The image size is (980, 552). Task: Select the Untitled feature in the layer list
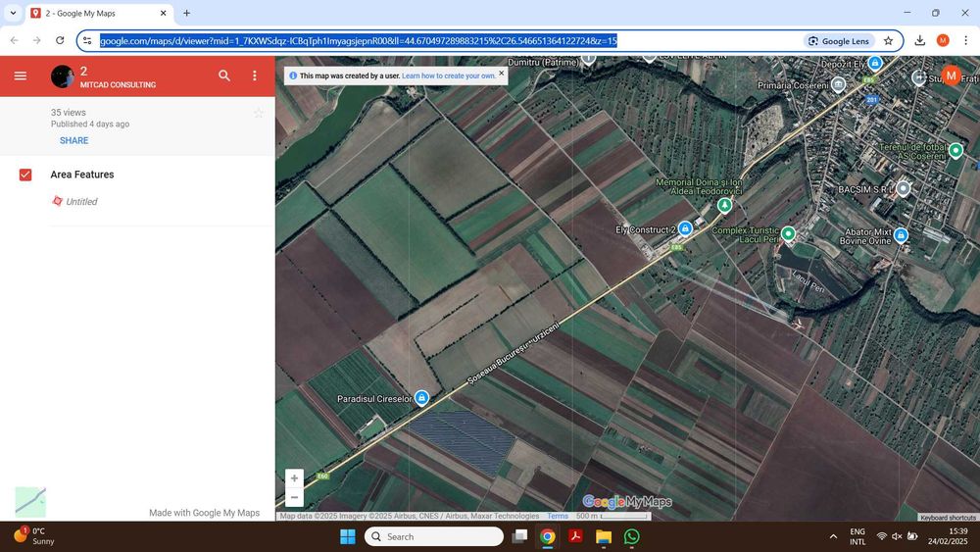tap(81, 201)
